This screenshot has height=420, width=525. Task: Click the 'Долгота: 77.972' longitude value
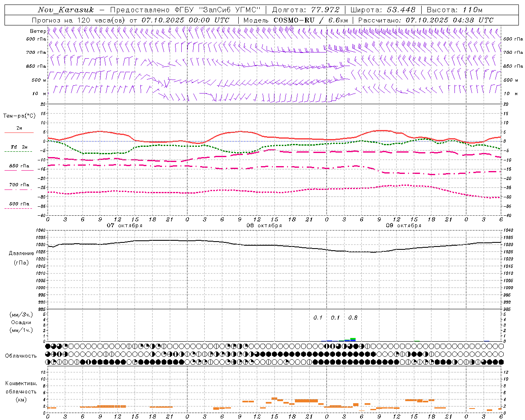pyautogui.click(x=306, y=10)
